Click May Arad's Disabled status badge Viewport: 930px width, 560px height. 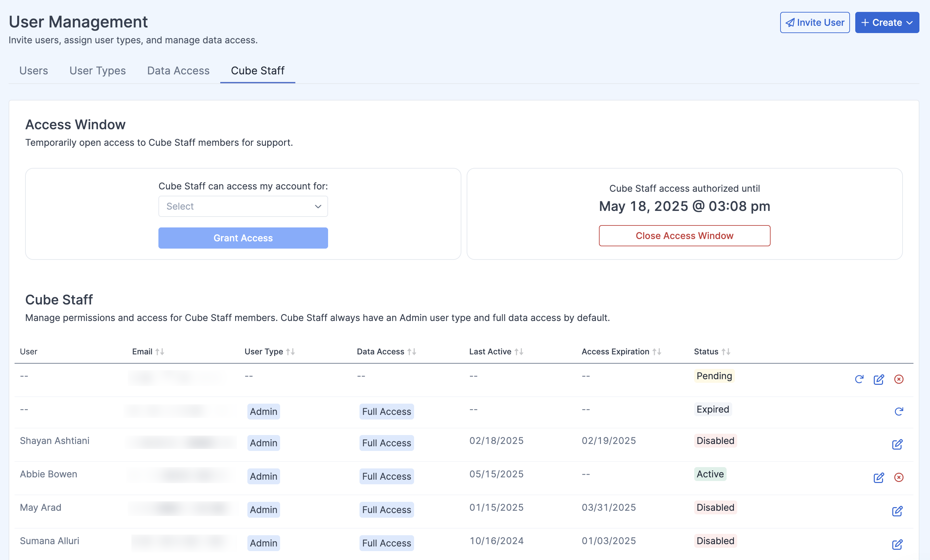click(x=715, y=507)
